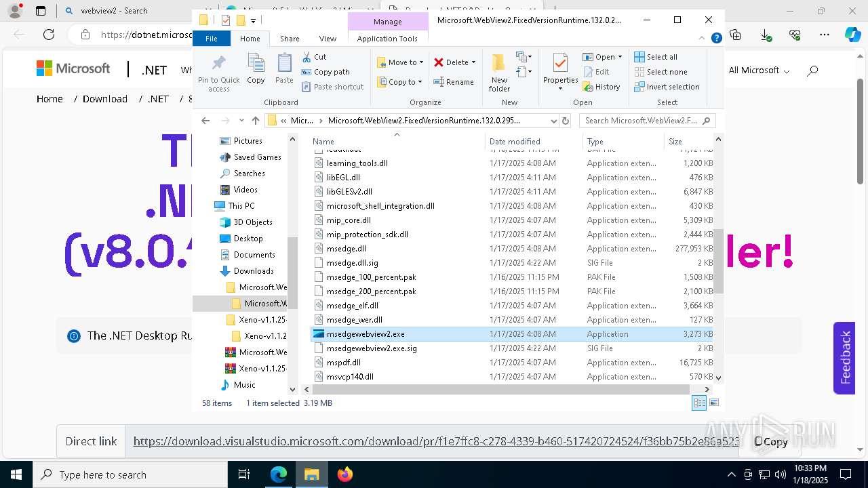Go up one folder level arrow

(x=255, y=121)
